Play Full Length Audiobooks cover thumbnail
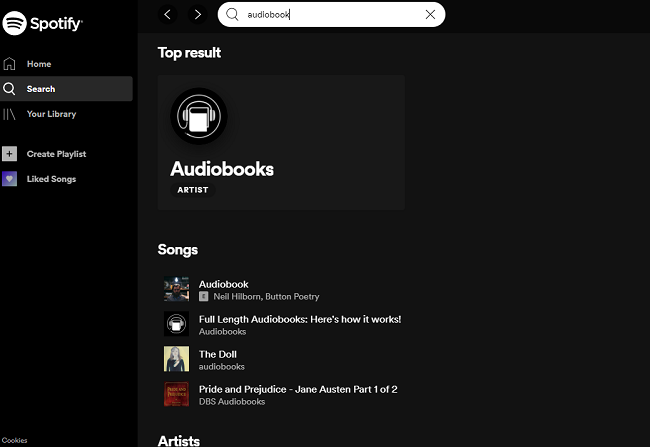 click(177, 324)
